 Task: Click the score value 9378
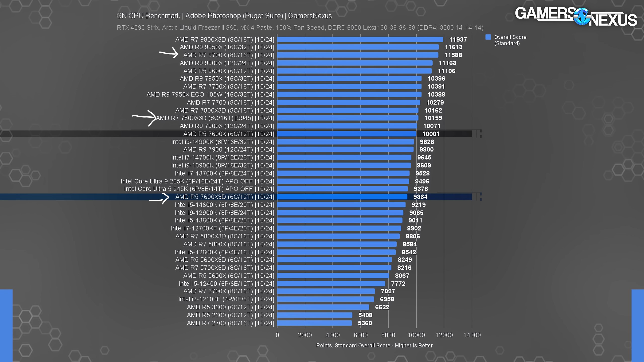pyautogui.click(x=421, y=189)
